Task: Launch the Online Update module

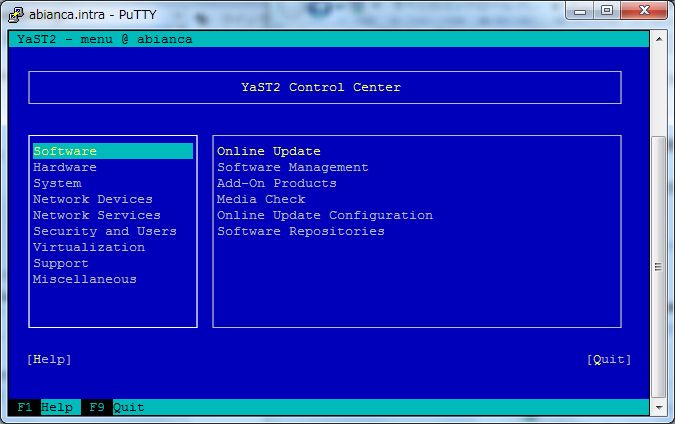Action: 269,151
